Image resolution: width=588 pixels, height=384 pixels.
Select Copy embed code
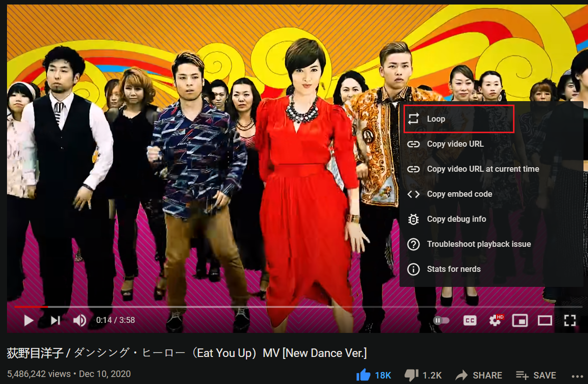tap(459, 194)
